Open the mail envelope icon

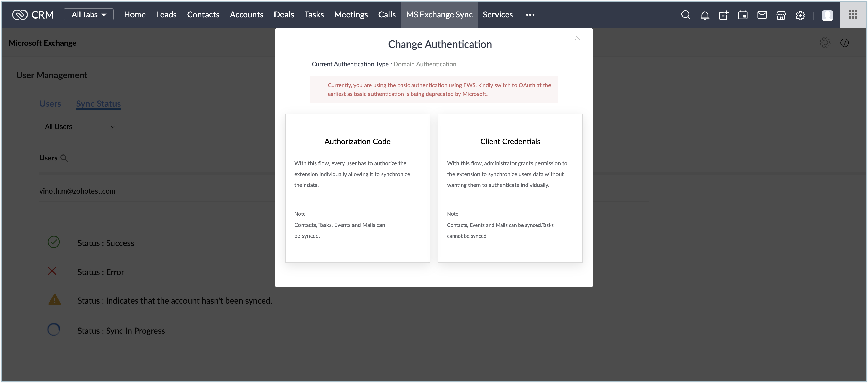tap(762, 15)
